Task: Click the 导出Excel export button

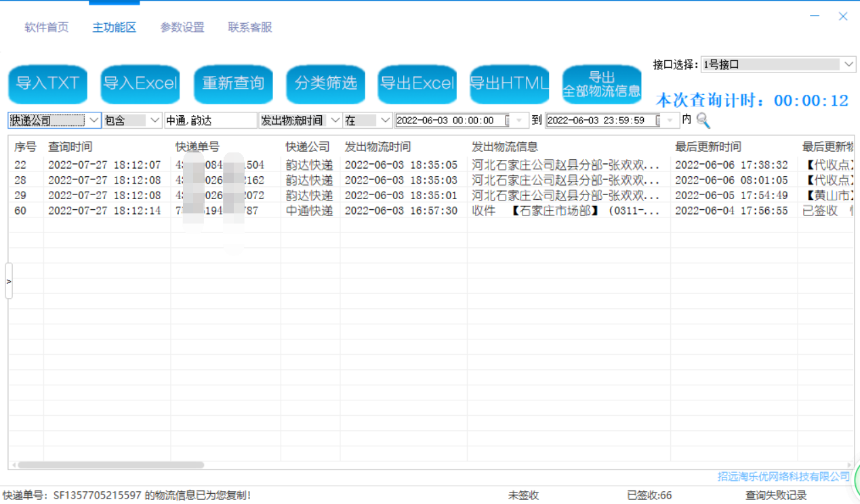Action: pyautogui.click(x=417, y=83)
